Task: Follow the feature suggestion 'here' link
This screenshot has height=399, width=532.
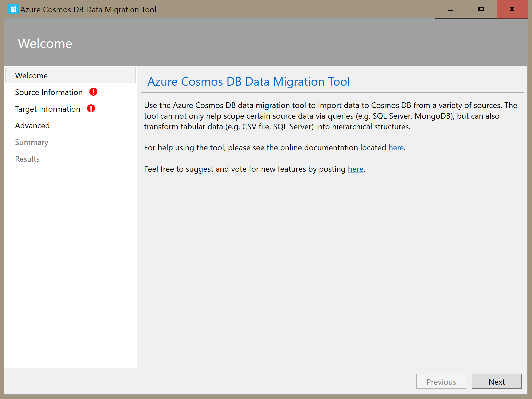Action: pos(355,169)
